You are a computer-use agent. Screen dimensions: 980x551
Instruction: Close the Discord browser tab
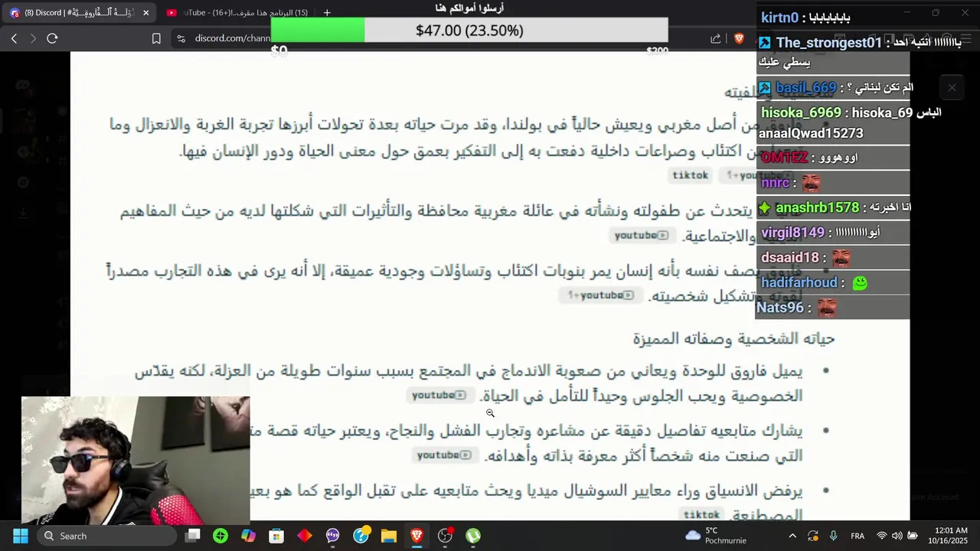point(145,12)
